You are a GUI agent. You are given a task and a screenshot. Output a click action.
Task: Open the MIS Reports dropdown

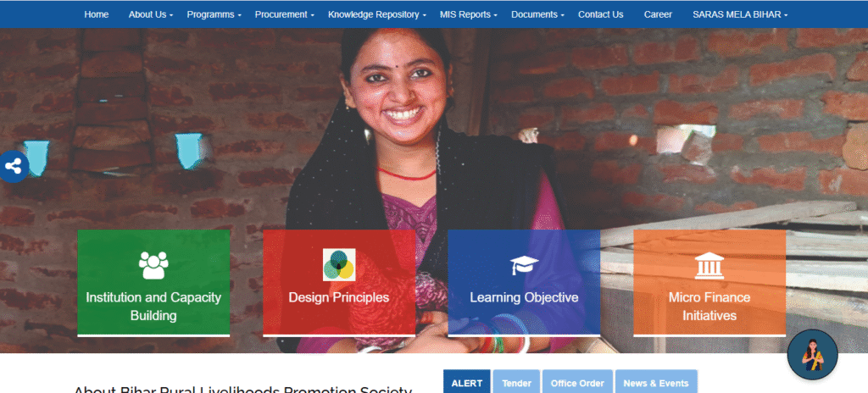(x=468, y=15)
